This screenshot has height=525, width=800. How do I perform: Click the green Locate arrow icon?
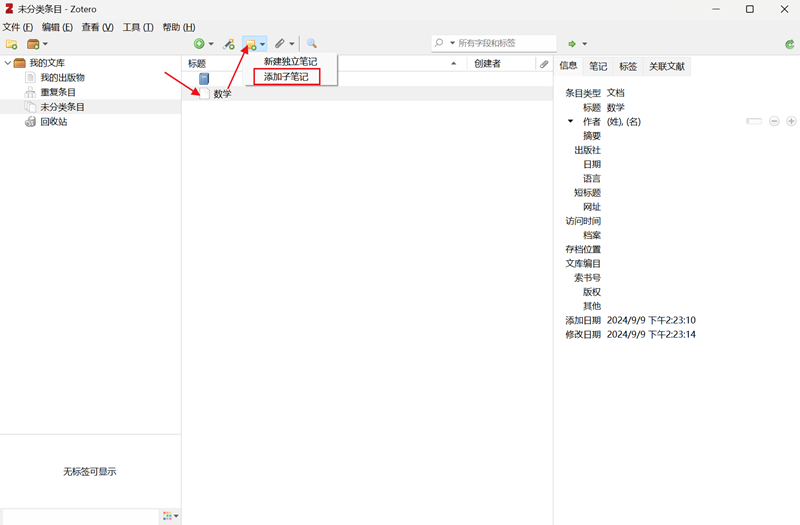point(572,44)
